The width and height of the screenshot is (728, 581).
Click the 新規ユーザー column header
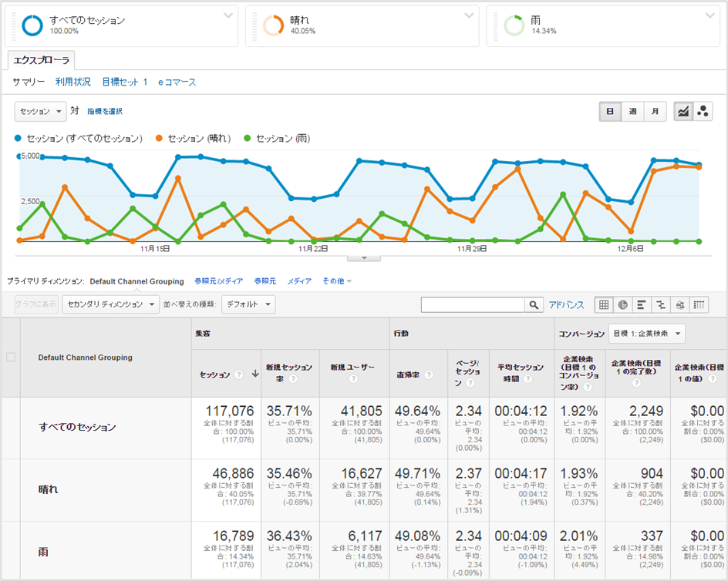(x=352, y=368)
